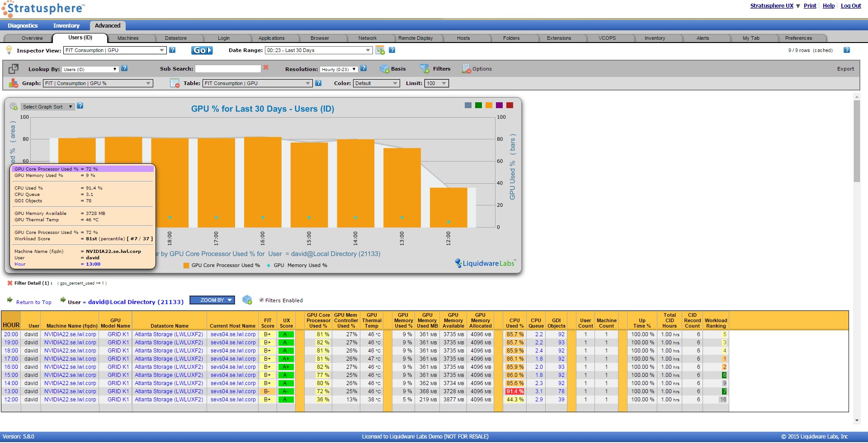Click the add-basis cube icon beside ZOOM BY
Viewport: 868px width, 443px height.
(247, 300)
